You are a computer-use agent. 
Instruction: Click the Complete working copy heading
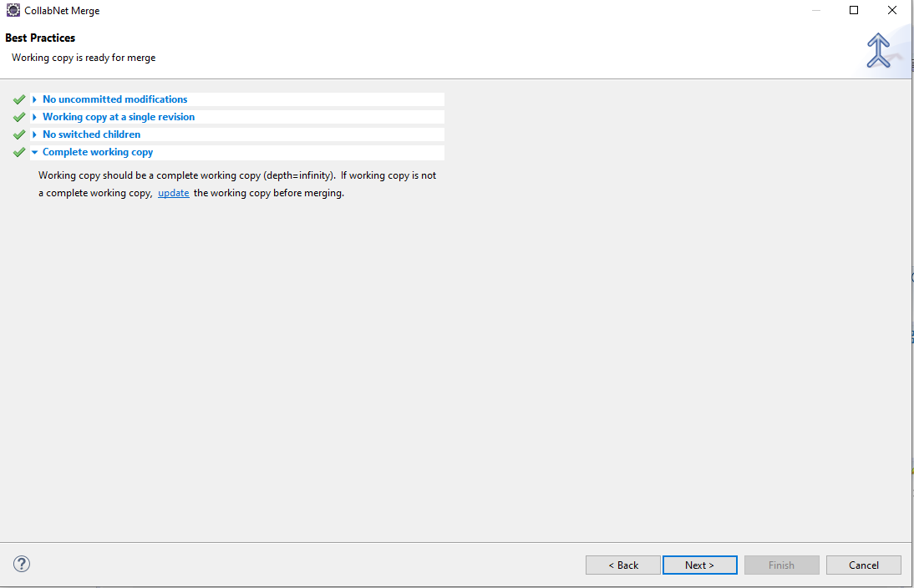pyautogui.click(x=98, y=152)
